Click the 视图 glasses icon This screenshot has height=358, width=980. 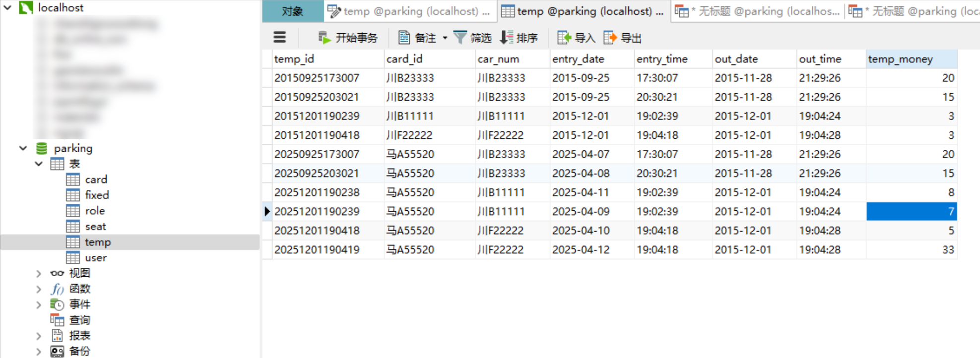[x=57, y=273]
